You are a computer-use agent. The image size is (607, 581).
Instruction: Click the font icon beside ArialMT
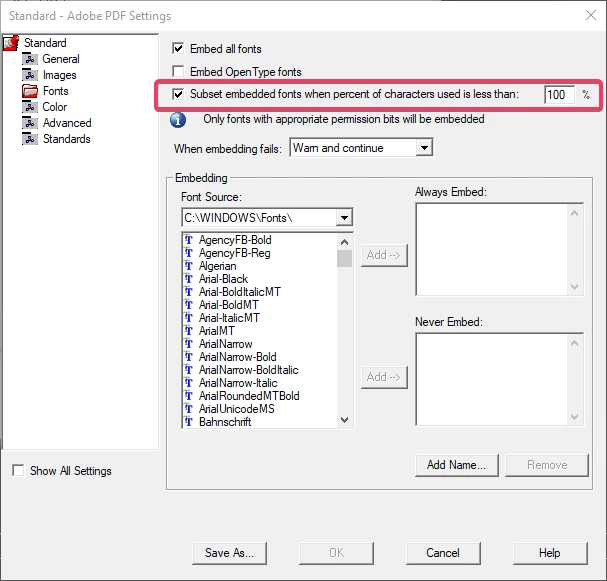[189, 331]
